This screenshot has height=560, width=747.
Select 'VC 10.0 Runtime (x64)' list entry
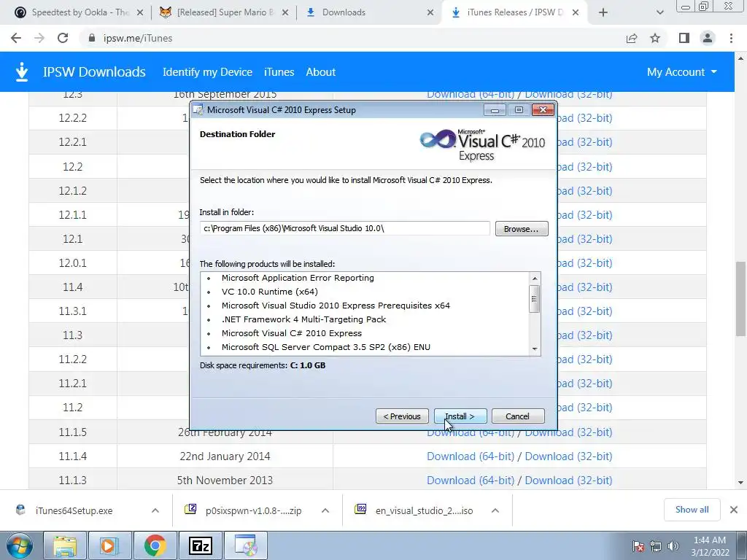270,292
